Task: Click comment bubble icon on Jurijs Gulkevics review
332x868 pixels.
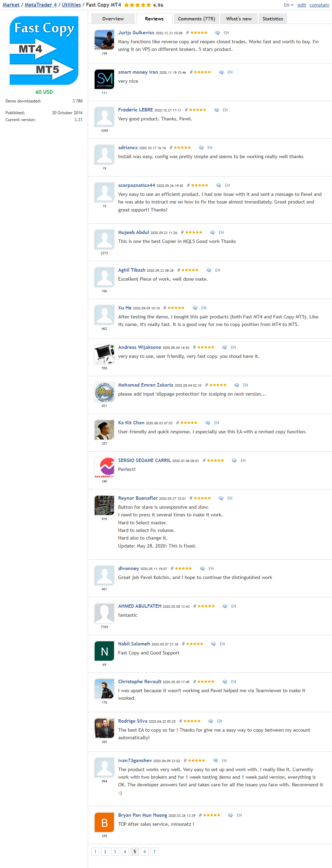Action: click(218, 33)
